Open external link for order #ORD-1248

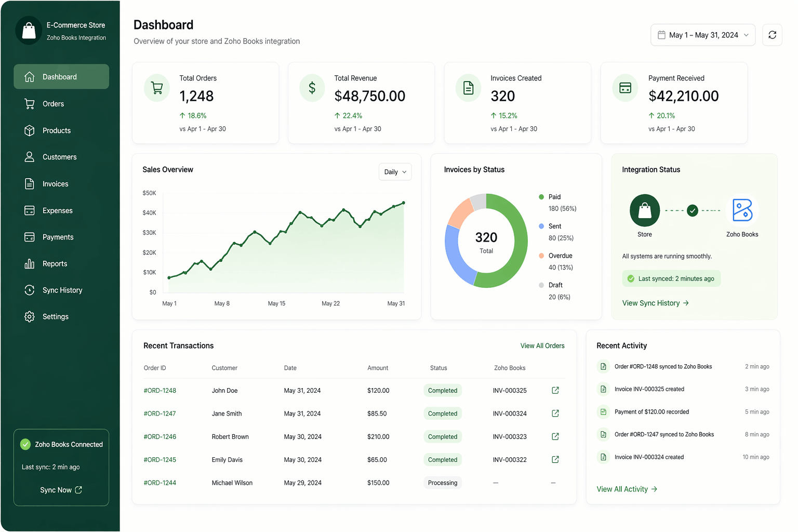(x=555, y=390)
